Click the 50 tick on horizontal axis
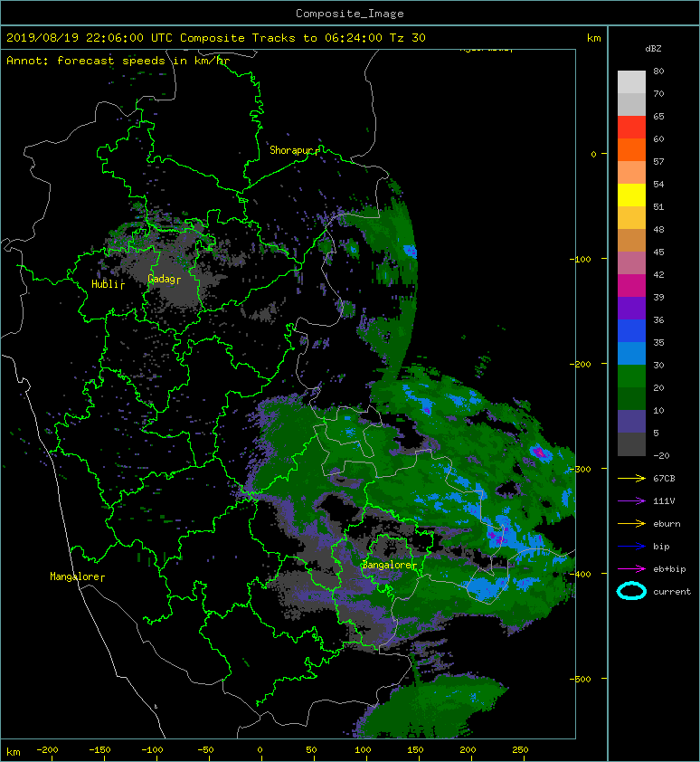 click(x=311, y=749)
